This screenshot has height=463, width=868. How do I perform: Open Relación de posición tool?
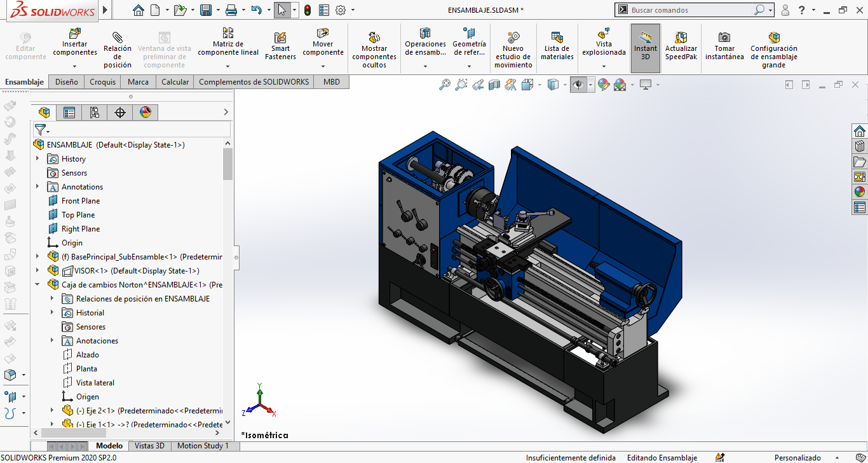tap(118, 50)
